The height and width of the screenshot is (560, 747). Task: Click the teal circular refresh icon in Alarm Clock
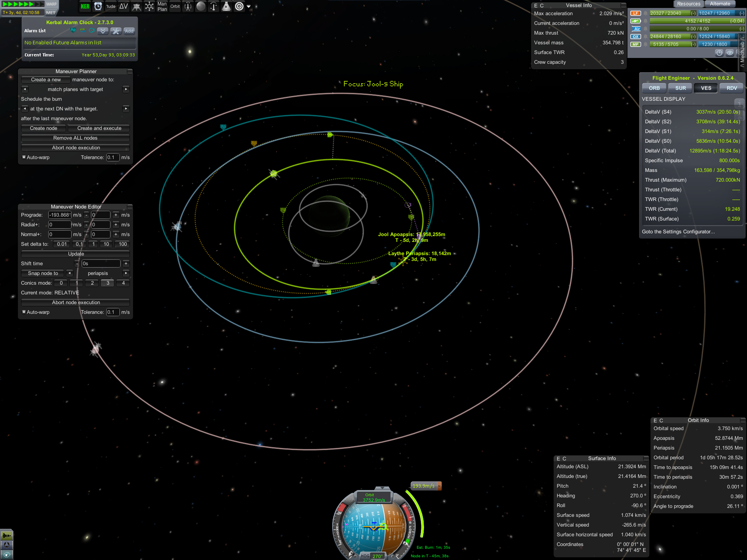[92, 30]
